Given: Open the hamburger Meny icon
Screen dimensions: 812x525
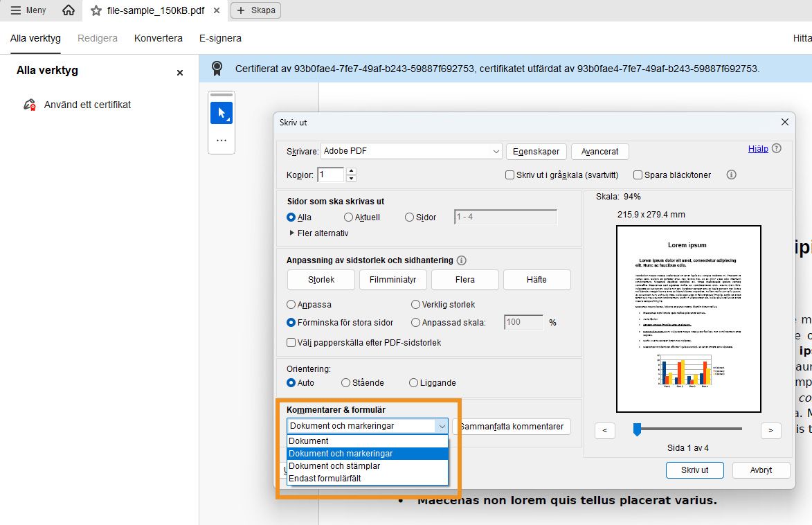Looking at the screenshot, I should coord(17,10).
